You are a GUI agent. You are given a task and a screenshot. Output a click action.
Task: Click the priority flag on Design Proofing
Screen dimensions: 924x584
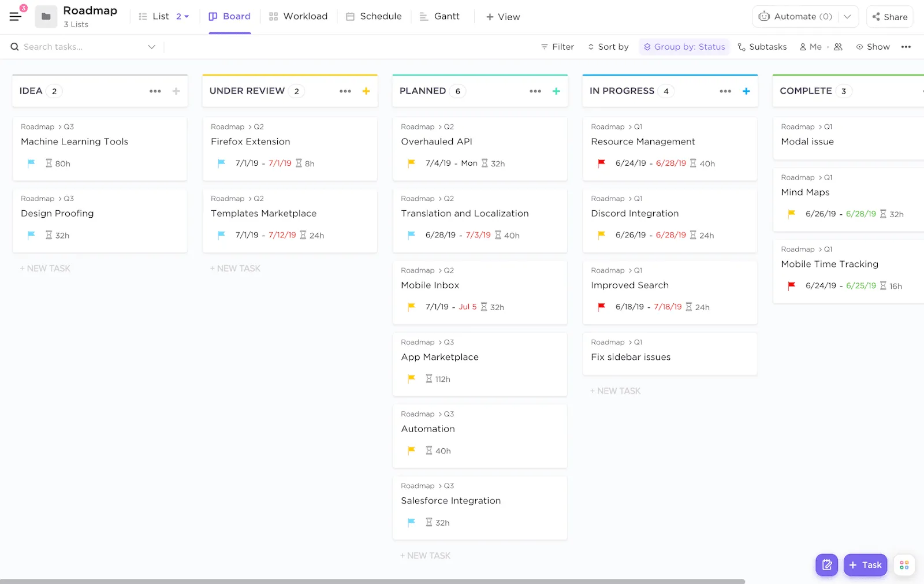(31, 235)
